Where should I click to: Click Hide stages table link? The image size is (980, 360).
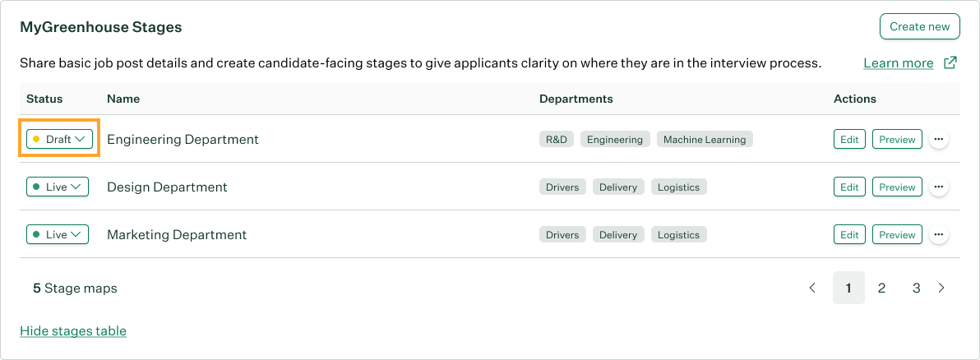pyautogui.click(x=73, y=331)
